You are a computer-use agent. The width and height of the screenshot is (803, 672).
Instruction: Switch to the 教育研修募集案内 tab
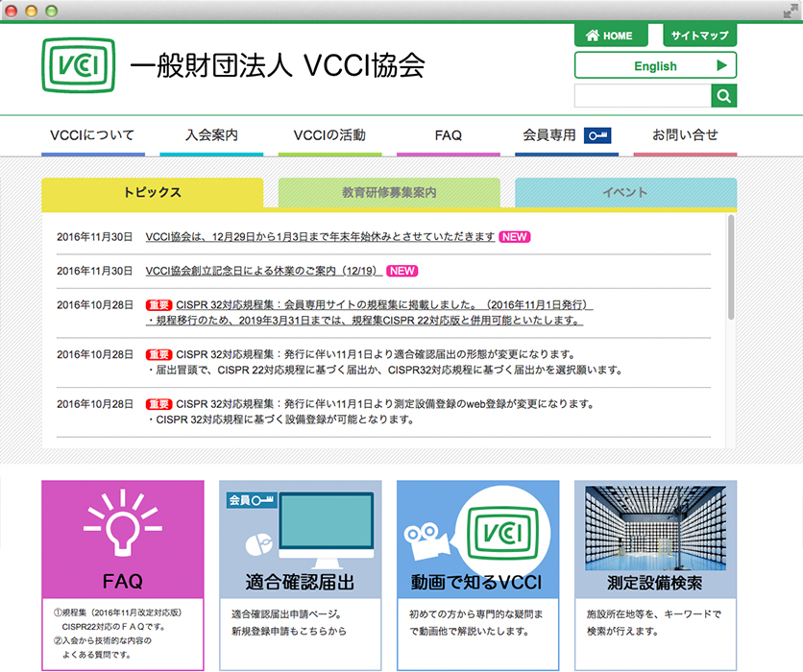tap(389, 192)
